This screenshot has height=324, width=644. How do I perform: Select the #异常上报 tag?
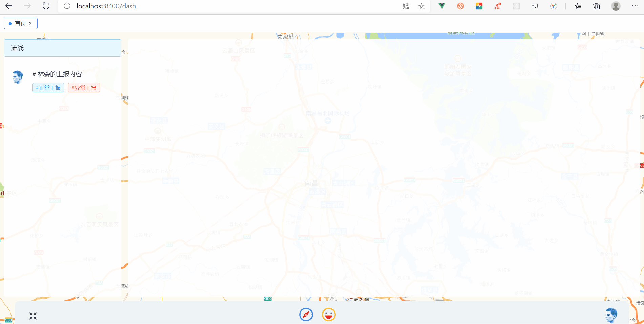[x=84, y=88]
